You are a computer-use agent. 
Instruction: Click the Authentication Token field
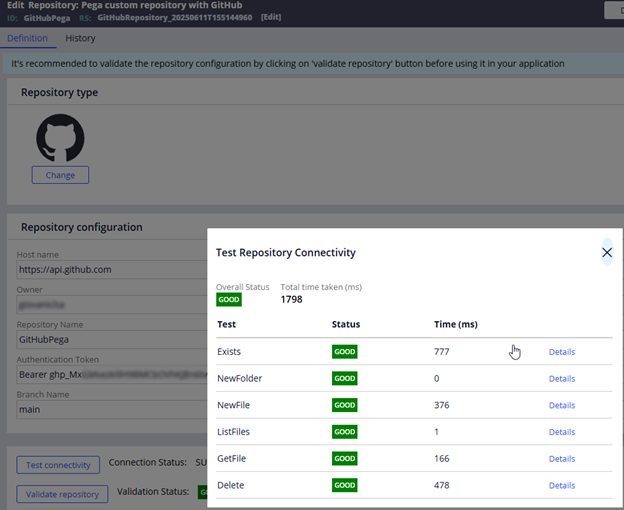pos(112,375)
